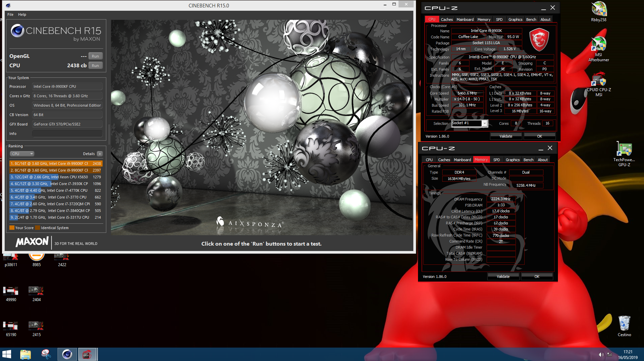Switch to Cinebench in the taskbar

click(67, 354)
